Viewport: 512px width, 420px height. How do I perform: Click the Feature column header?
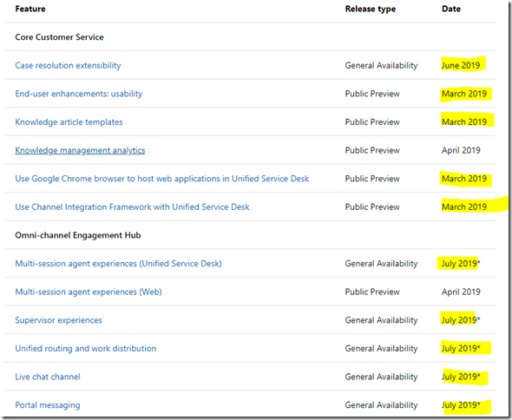pyautogui.click(x=30, y=9)
